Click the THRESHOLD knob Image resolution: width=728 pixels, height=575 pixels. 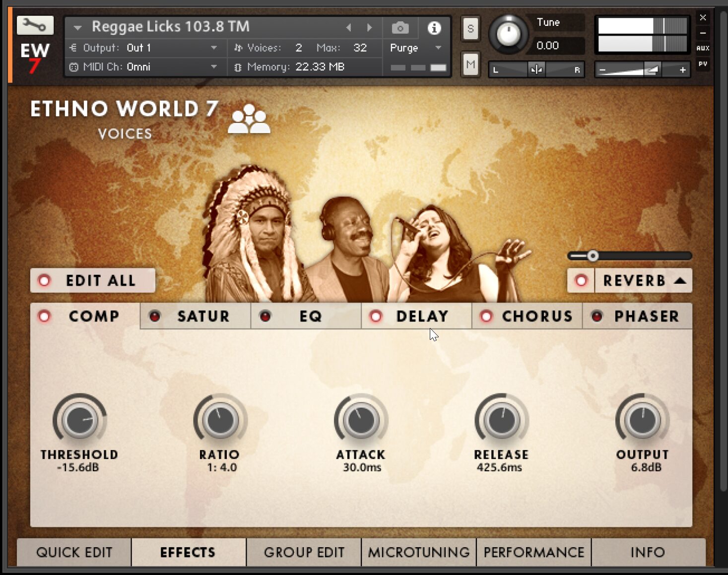pyautogui.click(x=79, y=420)
